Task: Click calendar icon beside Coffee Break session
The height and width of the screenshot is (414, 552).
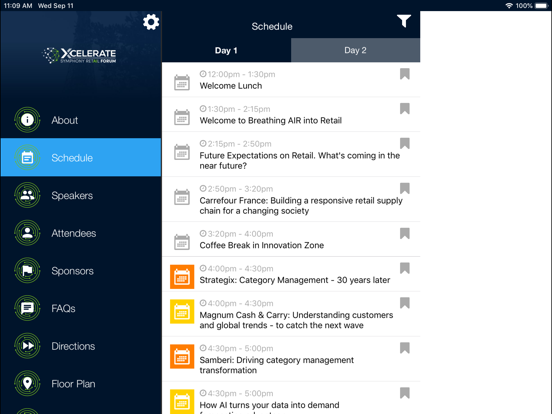Action: [x=182, y=242]
